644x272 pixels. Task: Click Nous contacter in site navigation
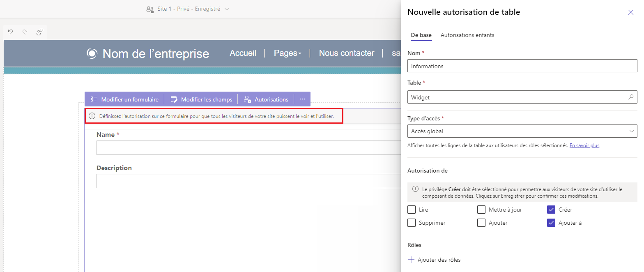pyautogui.click(x=347, y=53)
